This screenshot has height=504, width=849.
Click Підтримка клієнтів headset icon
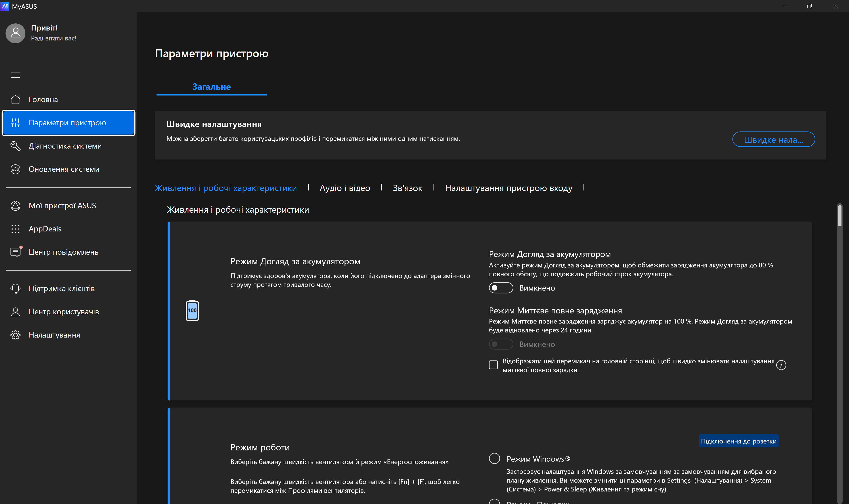coord(15,289)
